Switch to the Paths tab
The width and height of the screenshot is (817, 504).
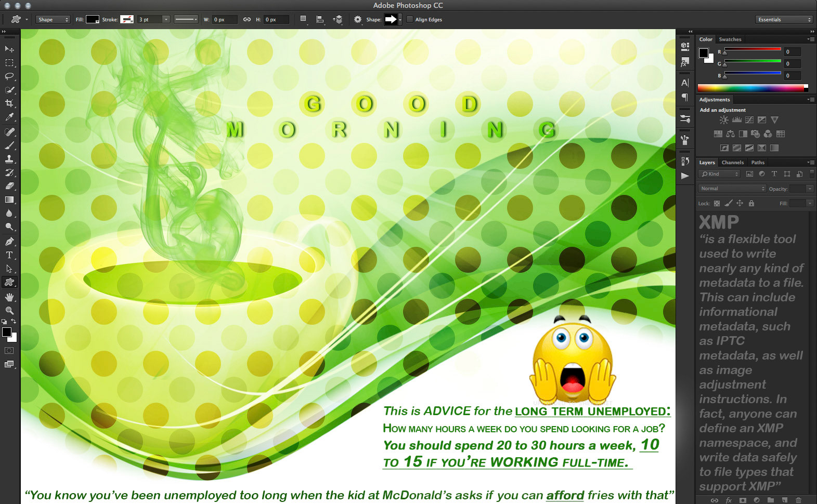[x=758, y=163]
